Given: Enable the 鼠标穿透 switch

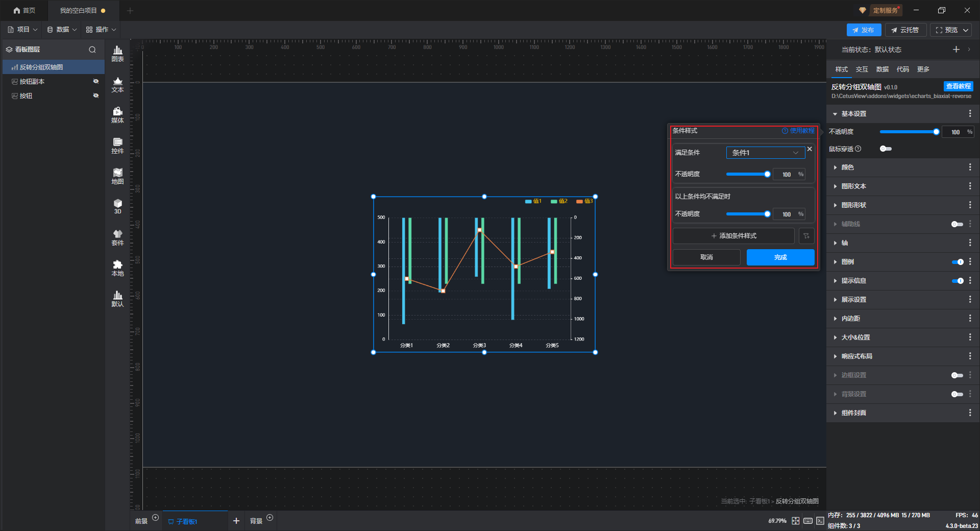Looking at the screenshot, I should pos(886,149).
